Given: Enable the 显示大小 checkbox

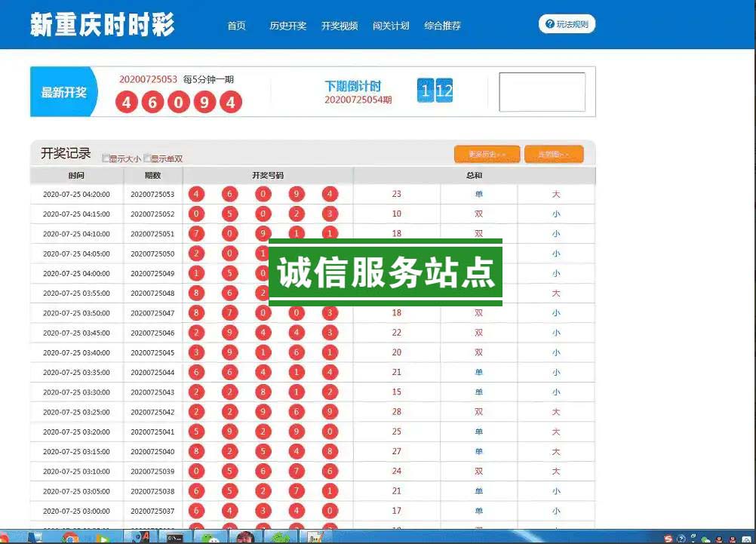Looking at the screenshot, I should tap(106, 158).
